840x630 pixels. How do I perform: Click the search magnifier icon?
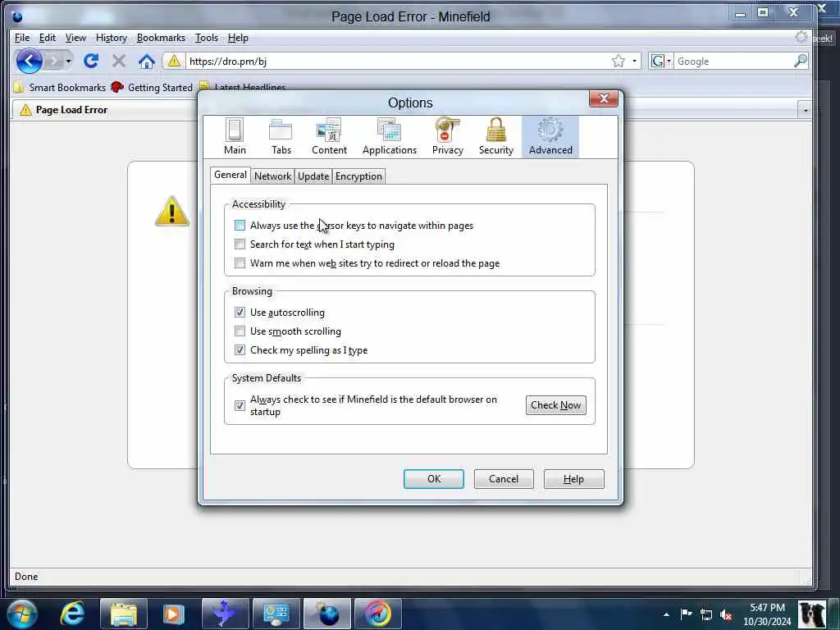point(801,61)
